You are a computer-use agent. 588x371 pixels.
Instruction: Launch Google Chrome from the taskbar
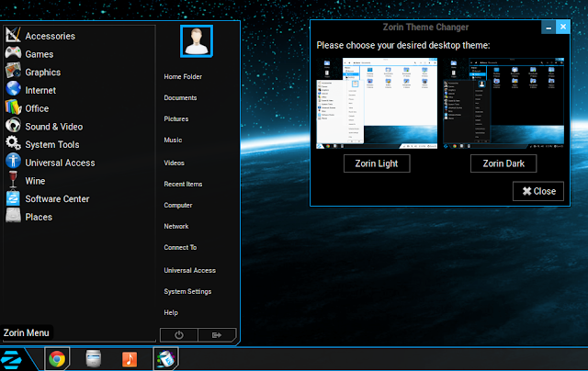point(57,359)
